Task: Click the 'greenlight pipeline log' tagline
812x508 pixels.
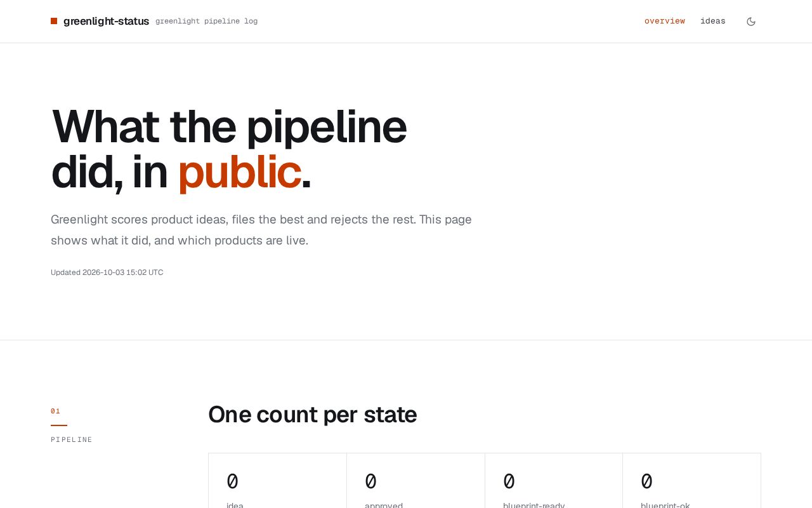Action: (207, 21)
